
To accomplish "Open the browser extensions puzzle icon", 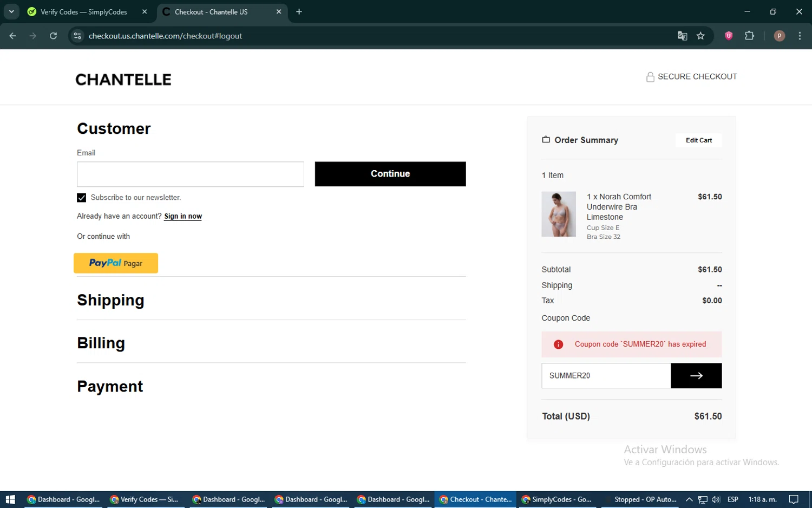I will (x=749, y=36).
